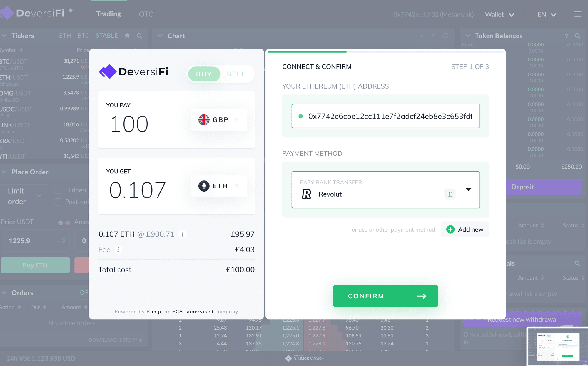Image resolution: width=588 pixels, height=366 pixels.
Task: Refresh the Chart panel
Action: [x=446, y=36]
